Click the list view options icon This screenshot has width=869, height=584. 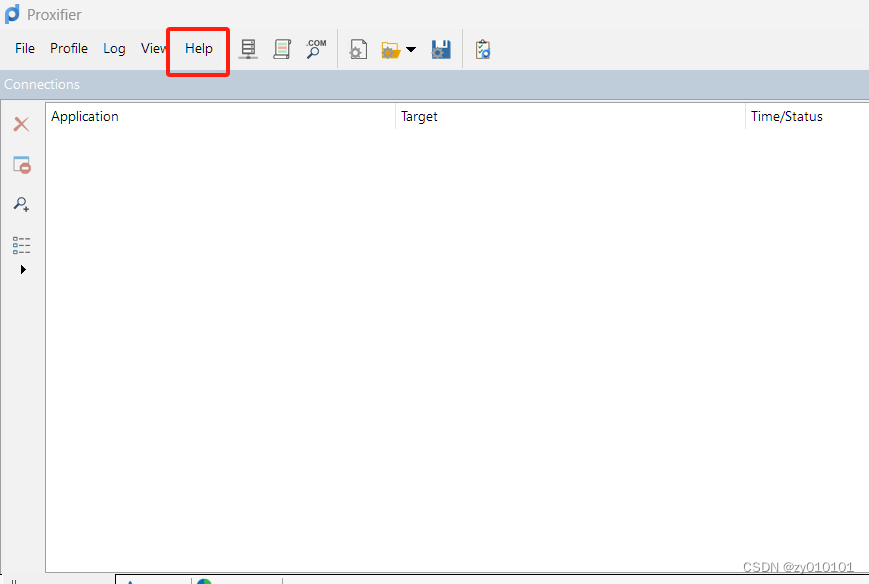pos(22,245)
